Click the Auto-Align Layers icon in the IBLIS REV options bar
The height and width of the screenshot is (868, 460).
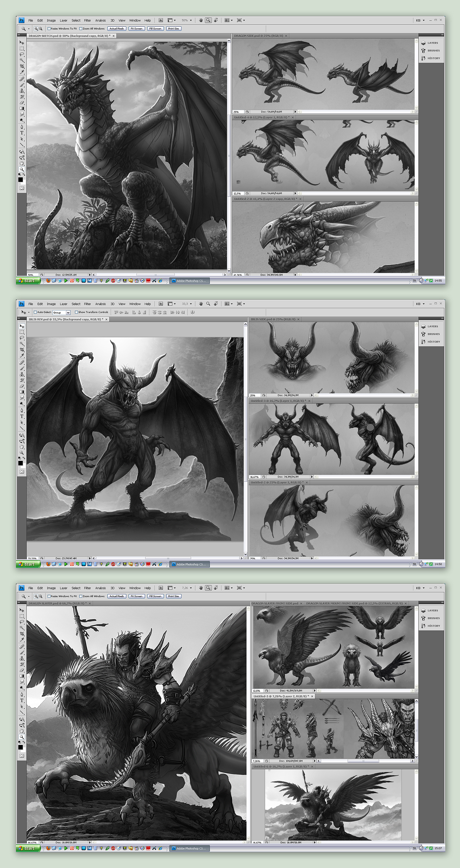[x=193, y=312]
